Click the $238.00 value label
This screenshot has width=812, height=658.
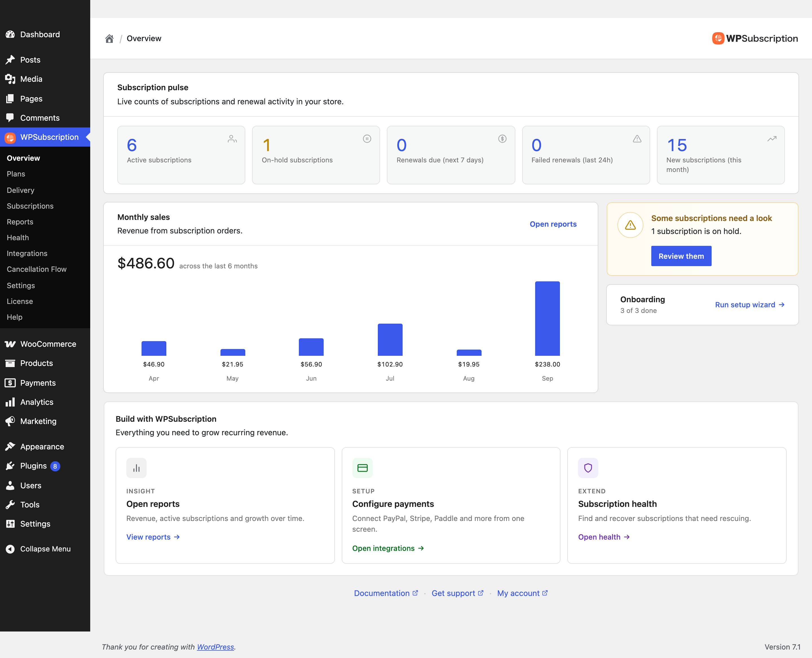point(548,364)
